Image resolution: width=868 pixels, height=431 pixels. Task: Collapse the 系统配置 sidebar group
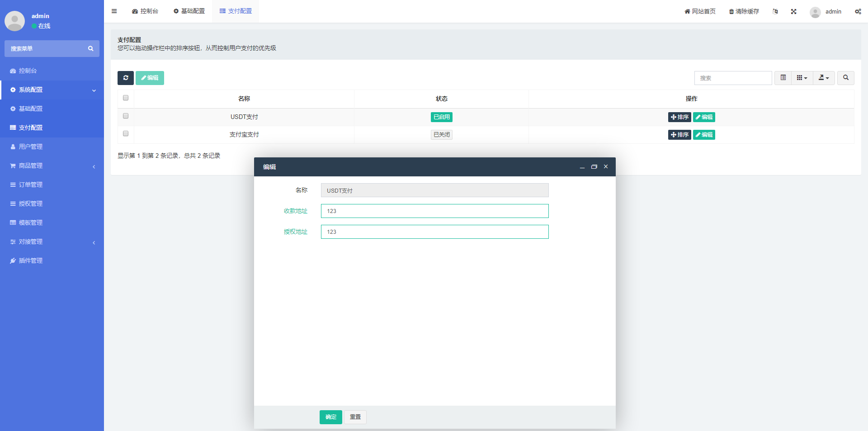tap(52, 90)
